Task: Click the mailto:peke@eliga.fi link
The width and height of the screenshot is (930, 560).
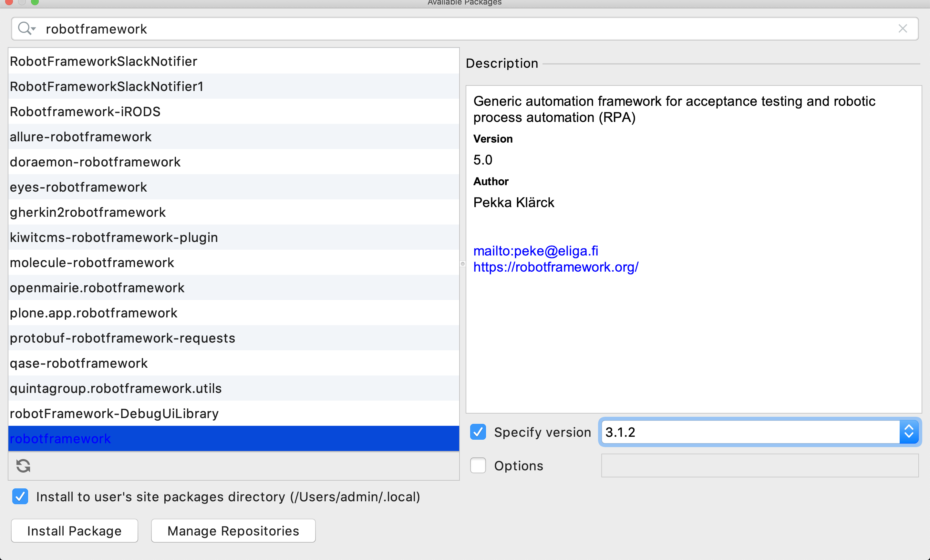Action: point(536,251)
